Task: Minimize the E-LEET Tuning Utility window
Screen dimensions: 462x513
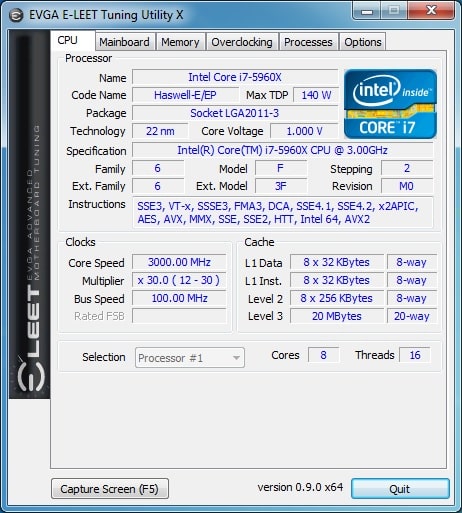Action: (x=367, y=11)
